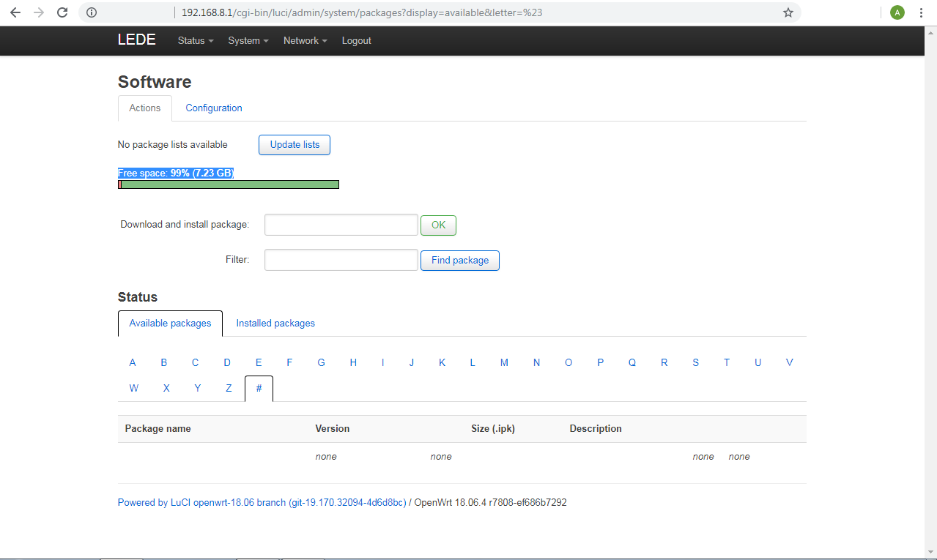Show packages starting with letter Q
This screenshot has width=937, height=560.
(x=632, y=363)
